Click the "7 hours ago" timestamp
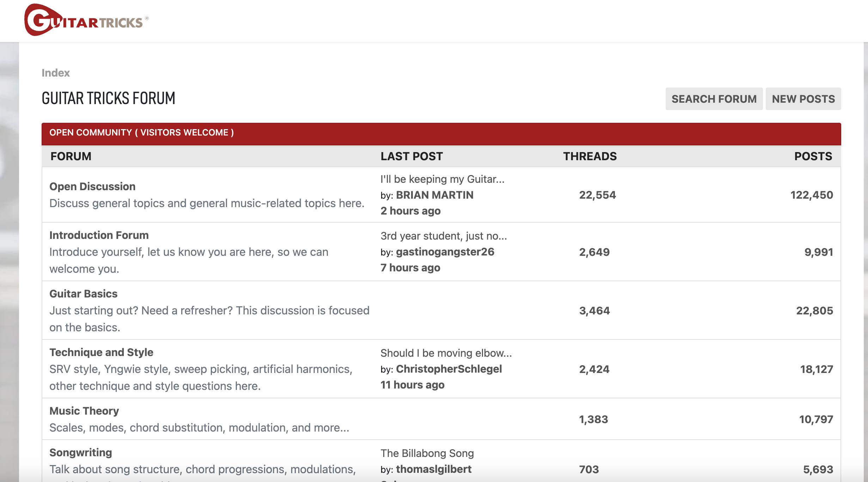The height and width of the screenshot is (482, 868). pos(410,267)
